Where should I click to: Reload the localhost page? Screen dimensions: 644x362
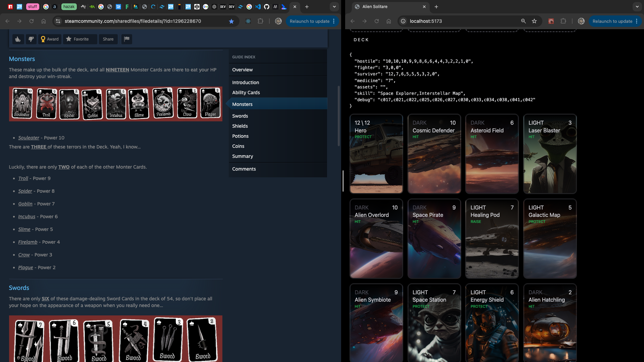point(377,21)
